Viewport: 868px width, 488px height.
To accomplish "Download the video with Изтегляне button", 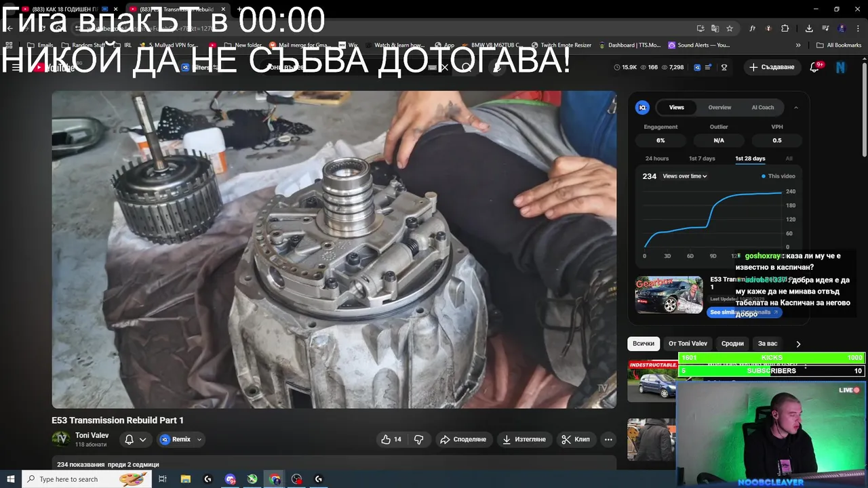I will coord(524,439).
